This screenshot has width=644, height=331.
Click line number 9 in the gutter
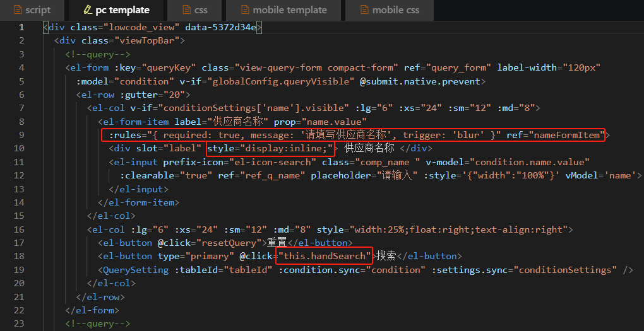pyautogui.click(x=21, y=135)
